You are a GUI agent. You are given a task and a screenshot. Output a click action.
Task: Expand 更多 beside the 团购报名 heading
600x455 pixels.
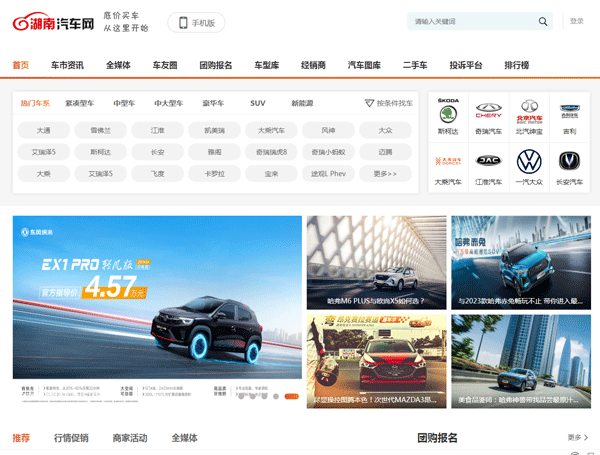[578, 437]
